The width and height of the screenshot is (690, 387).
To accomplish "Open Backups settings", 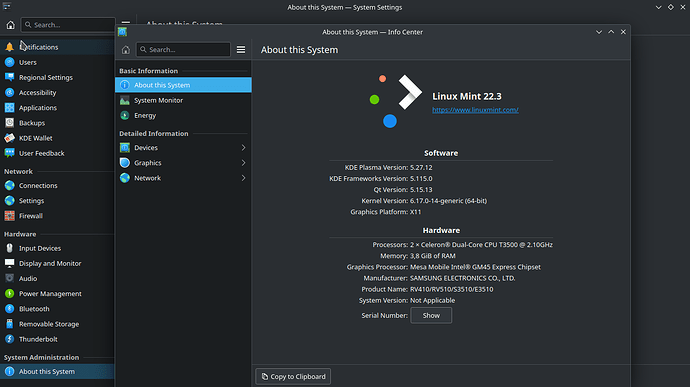I will pyautogui.click(x=57, y=123).
